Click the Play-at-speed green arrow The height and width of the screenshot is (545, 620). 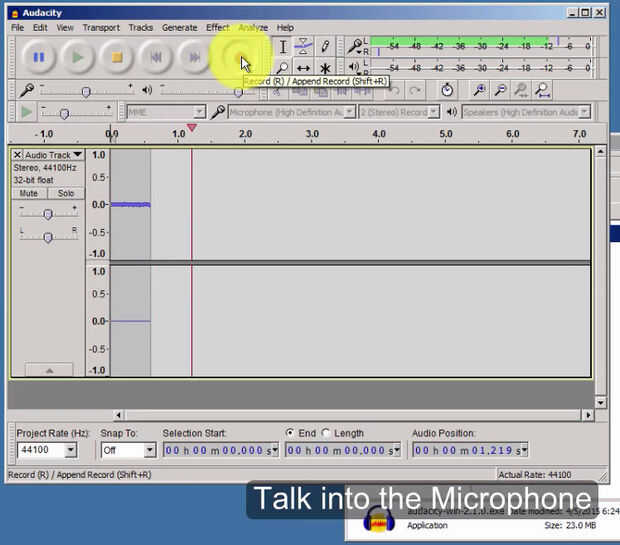coord(26,112)
